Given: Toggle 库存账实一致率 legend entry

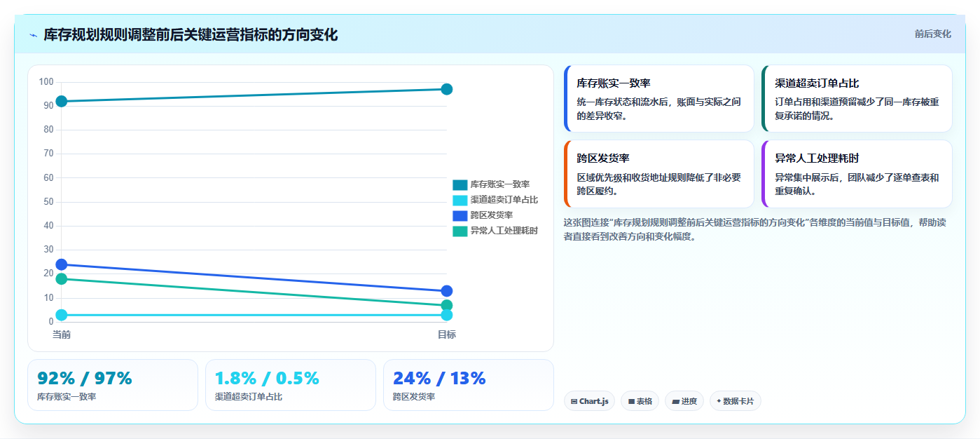Looking at the screenshot, I should tap(491, 184).
